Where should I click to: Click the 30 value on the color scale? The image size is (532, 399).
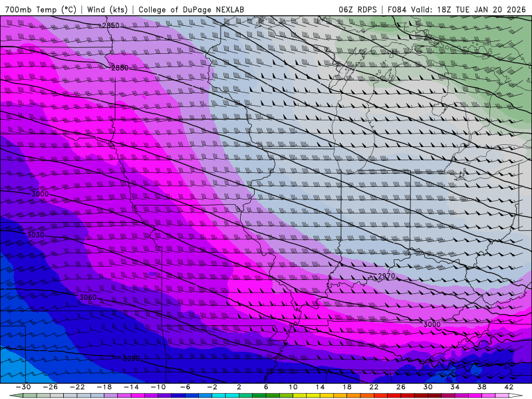(428, 387)
